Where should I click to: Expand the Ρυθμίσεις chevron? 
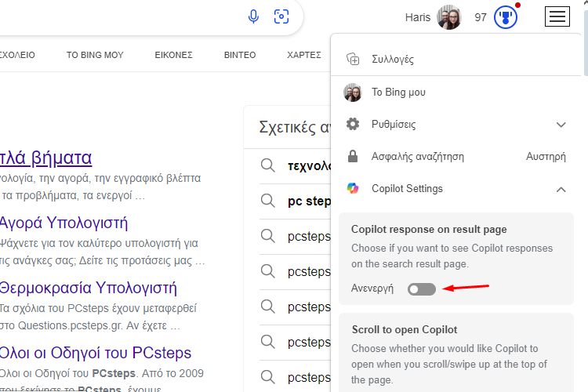(x=561, y=125)
